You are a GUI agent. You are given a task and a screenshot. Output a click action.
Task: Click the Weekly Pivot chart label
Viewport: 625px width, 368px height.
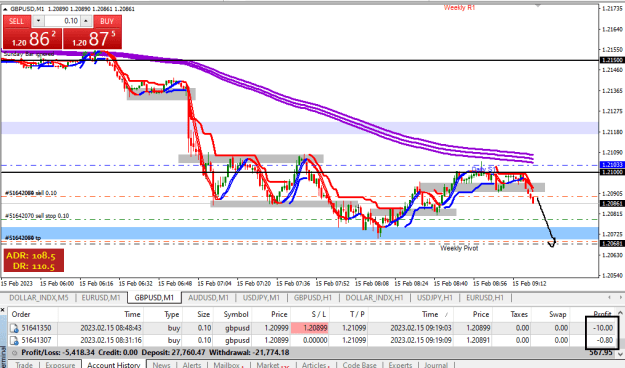459,249
